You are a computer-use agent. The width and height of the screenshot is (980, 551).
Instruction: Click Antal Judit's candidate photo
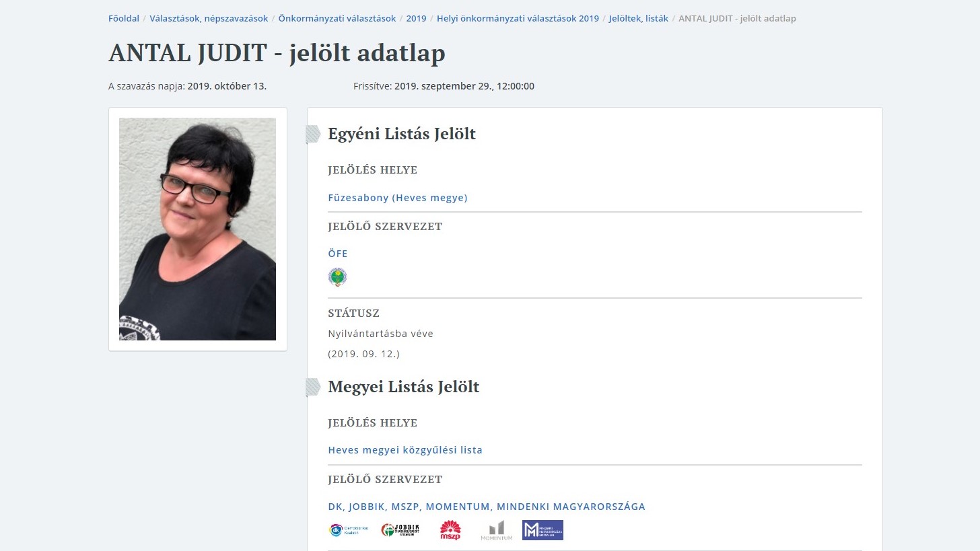tap(197, 229)
